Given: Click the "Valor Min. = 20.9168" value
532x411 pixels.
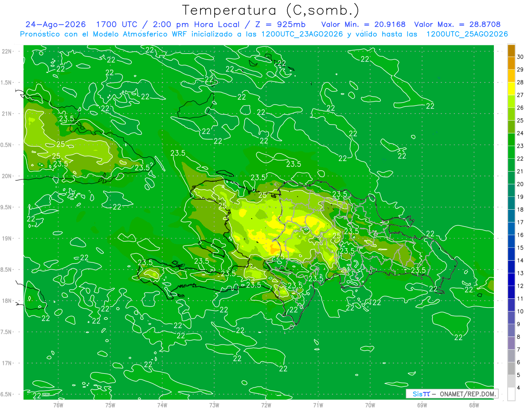Looking at the screenshot, I should [364, 24].
